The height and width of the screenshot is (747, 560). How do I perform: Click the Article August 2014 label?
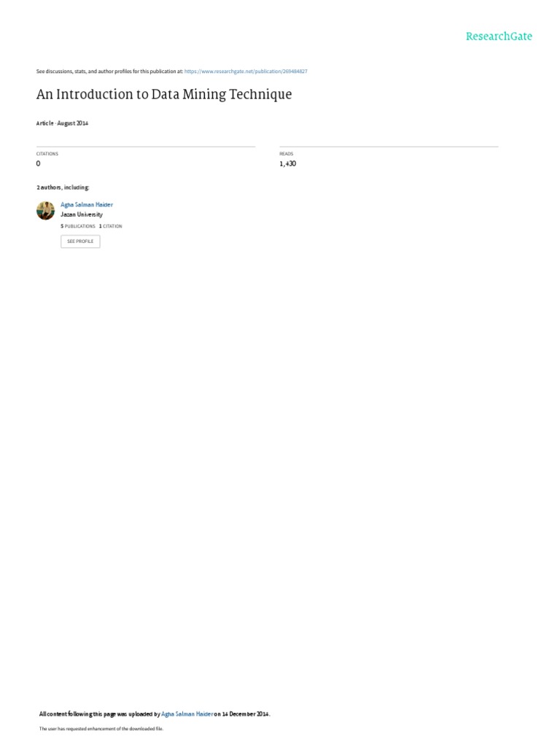63,123
